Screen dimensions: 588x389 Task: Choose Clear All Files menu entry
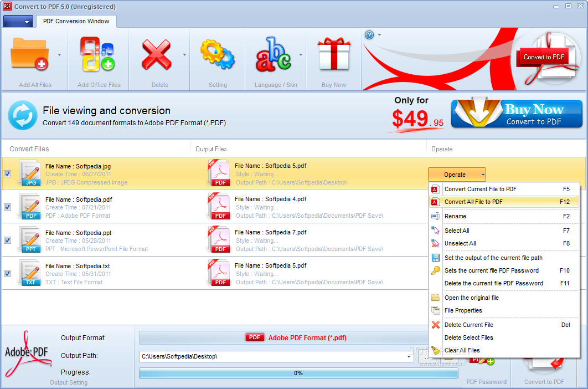pos(504,350)
